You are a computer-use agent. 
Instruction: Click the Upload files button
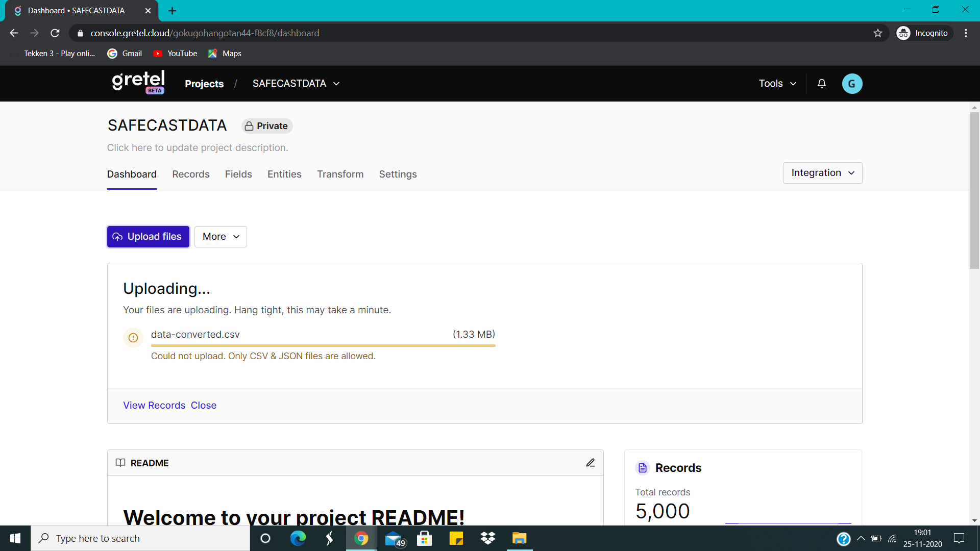148,237
